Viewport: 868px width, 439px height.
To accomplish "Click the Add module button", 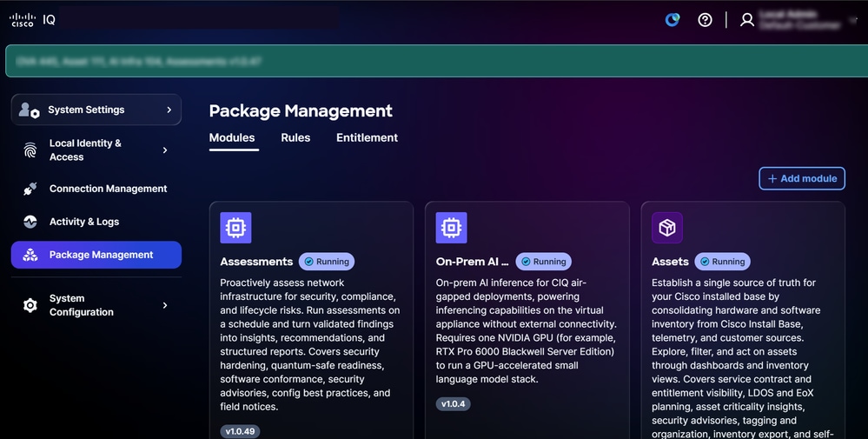I will click(802, 178).
